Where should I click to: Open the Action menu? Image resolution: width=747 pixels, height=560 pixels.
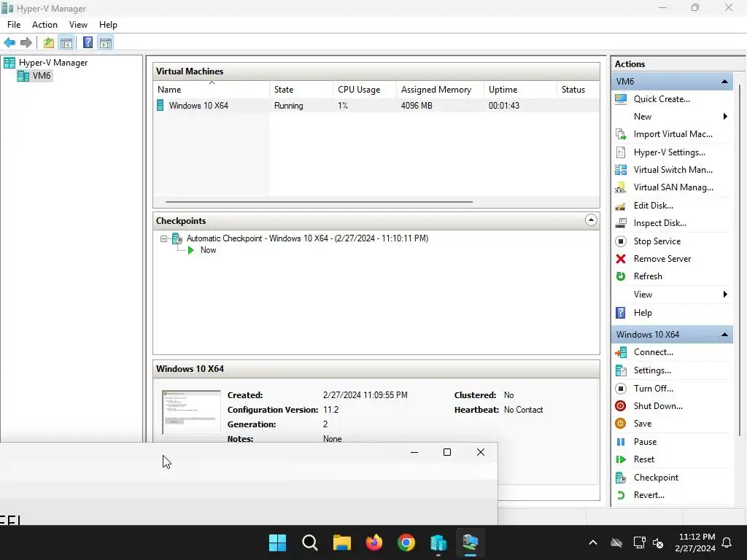44,25
